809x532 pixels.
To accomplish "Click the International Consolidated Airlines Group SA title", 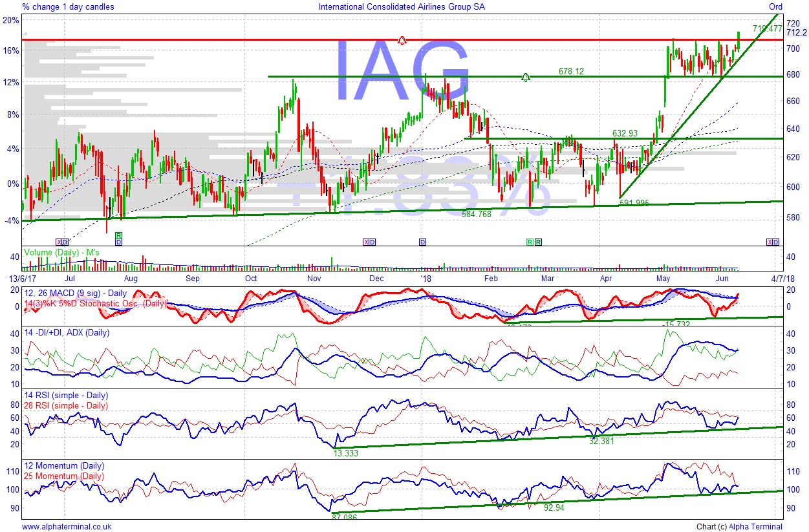I will 402,6.
